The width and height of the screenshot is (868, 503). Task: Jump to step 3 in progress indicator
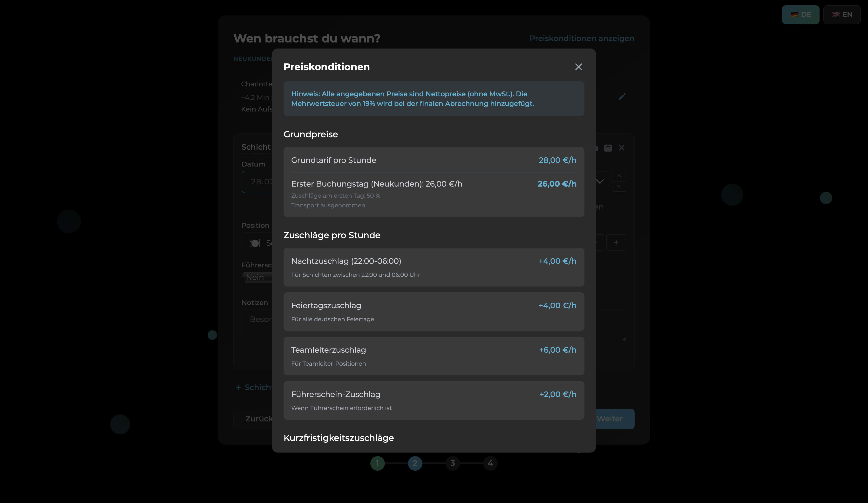pyautogui.click(x=453, y=463)
